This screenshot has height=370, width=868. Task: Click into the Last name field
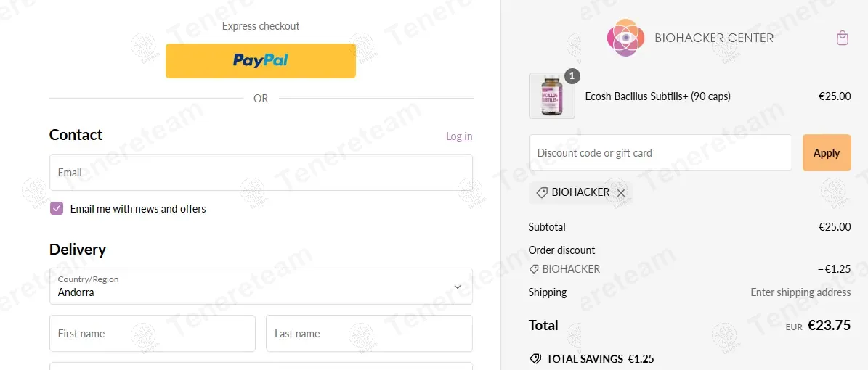[x=369, y=334]
